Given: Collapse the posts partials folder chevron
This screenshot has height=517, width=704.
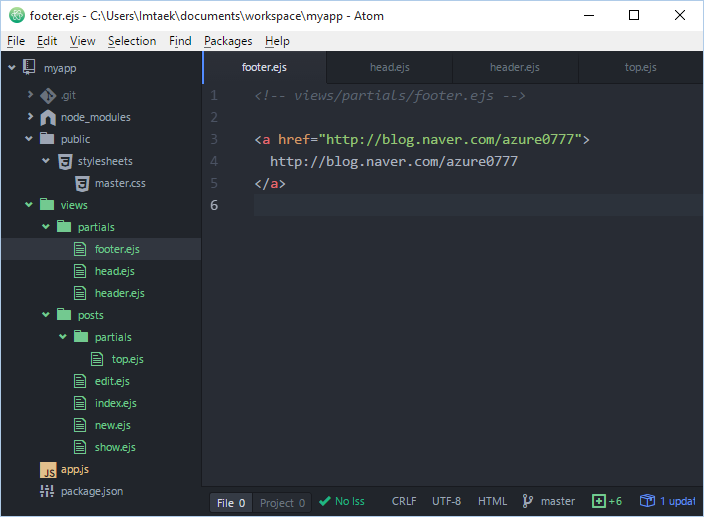Looking at the screenshot, I should coord(63,337).
